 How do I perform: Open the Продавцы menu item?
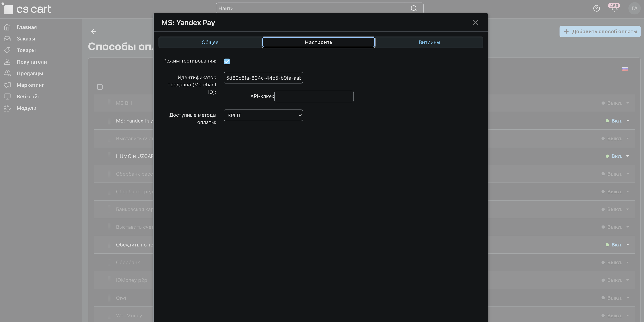click(30, 73)
